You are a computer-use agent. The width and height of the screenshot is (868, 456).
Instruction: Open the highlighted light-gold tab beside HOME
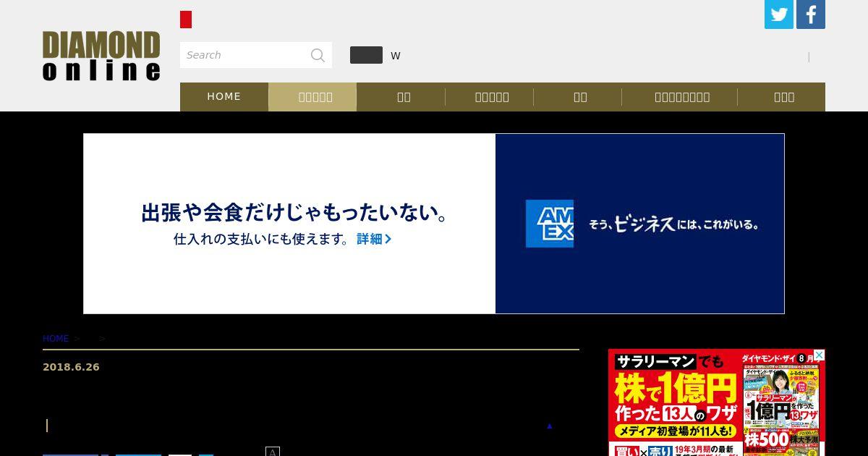pos(312,96)
